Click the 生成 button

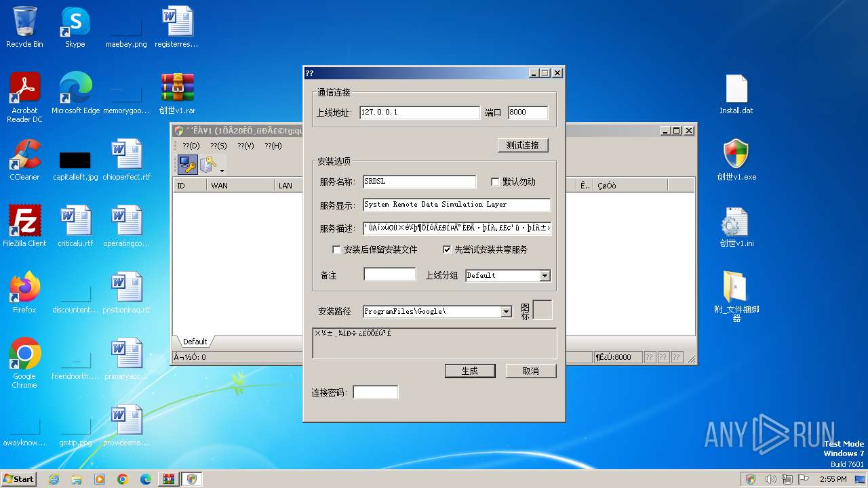[470, 371]
